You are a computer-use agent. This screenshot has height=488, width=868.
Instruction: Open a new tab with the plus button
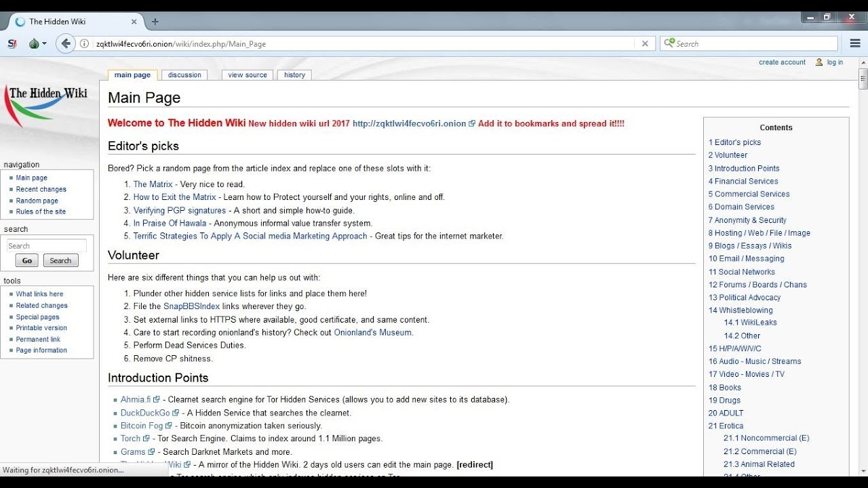[155, 22]
